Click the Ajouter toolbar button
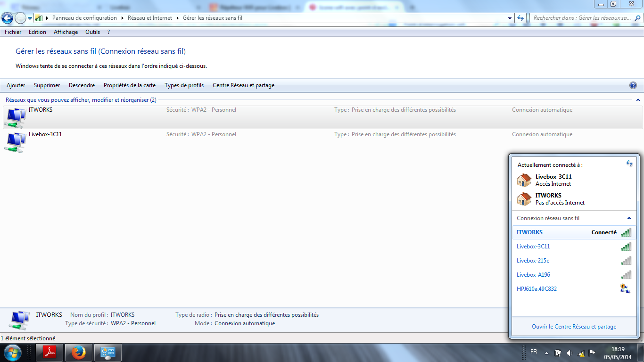Image resolution: width=644 pixels, height=362 pixels. (x=16, y=85)
